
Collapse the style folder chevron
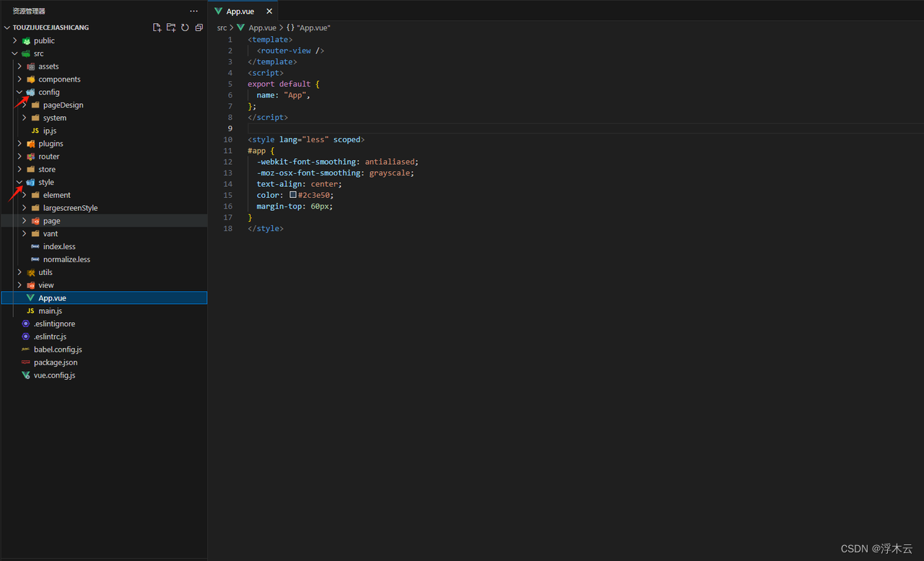19,182
